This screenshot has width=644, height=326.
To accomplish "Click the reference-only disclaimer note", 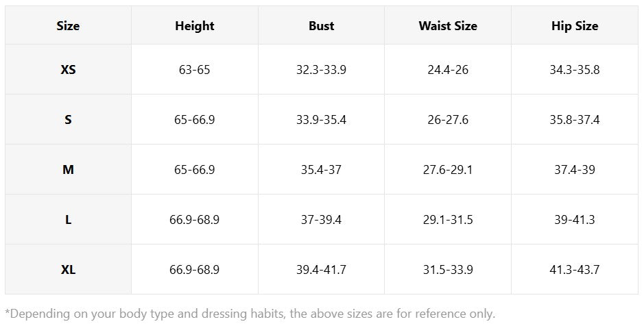I will [250, 314].
